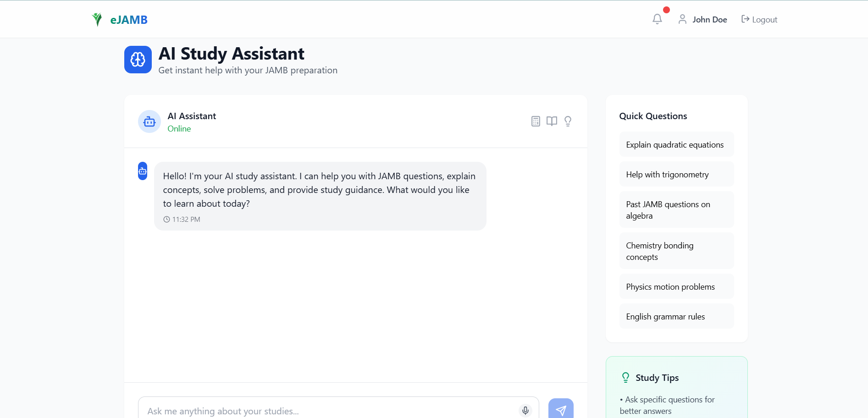
Task: Click the eJAMB leaf logo
Action: click(x=97, y=20)
